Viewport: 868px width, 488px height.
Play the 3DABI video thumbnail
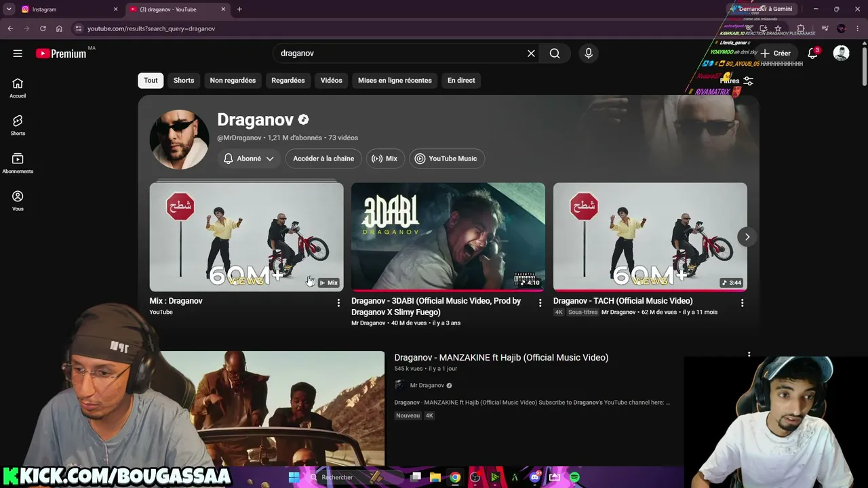tap(448, 237)
